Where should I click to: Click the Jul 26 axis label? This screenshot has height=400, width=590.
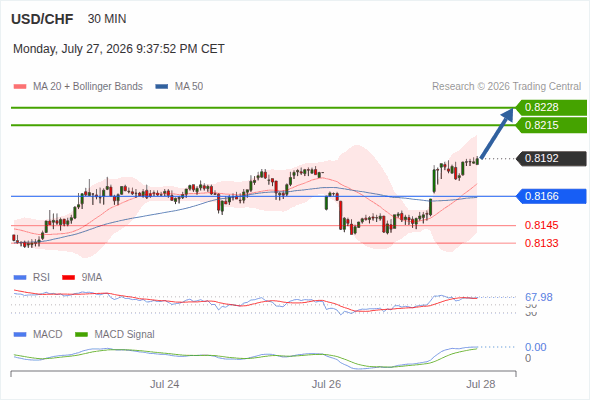coord(326,385)
